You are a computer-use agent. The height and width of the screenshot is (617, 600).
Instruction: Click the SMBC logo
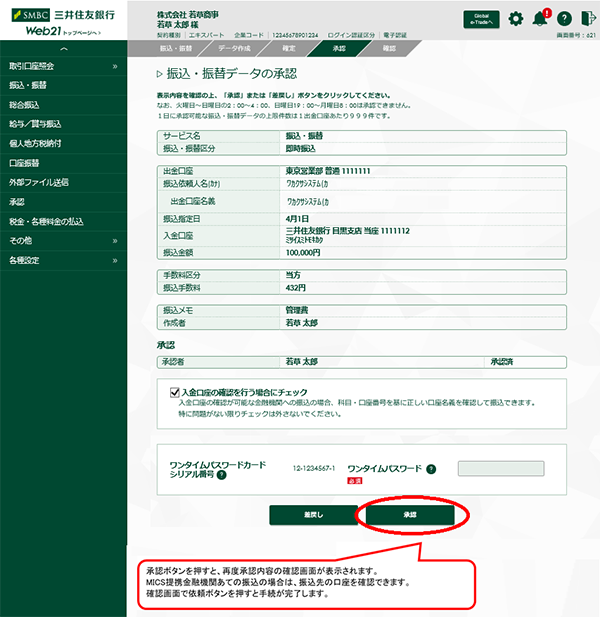(31, 15)
